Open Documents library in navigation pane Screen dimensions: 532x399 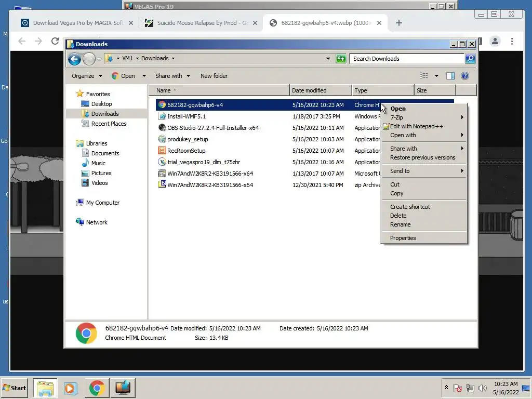(105, 153)
